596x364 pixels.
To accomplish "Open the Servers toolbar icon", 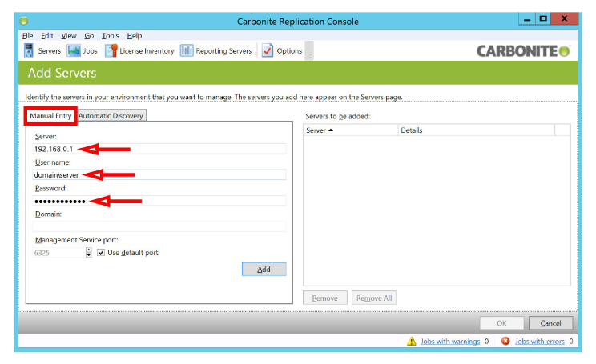I will pos(29,50).
